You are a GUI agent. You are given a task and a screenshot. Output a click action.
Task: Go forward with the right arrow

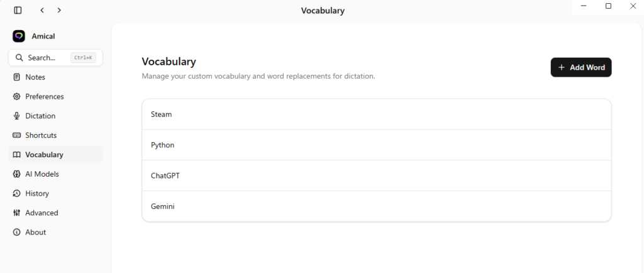tap(59, 10)
